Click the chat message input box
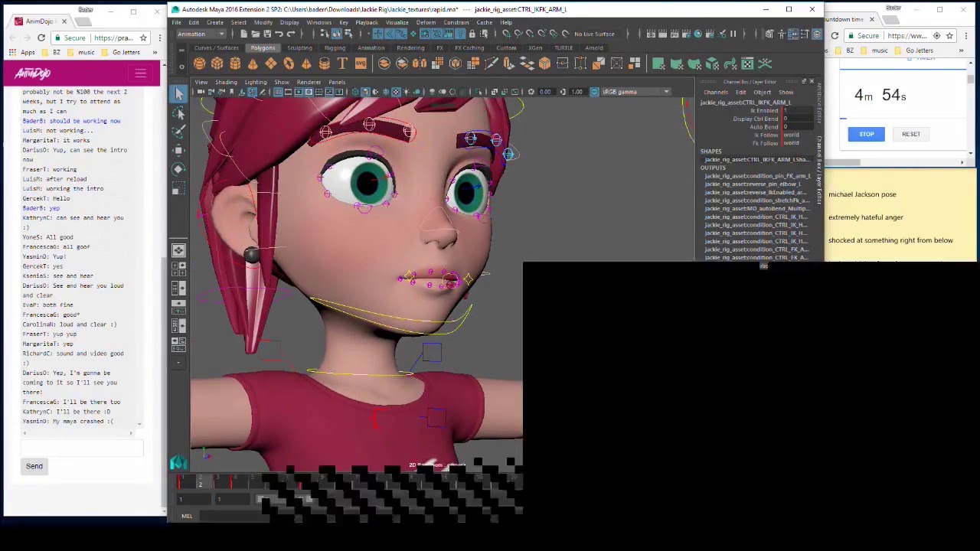The width and height of the screenshot is (980, 551). pos(83,448)
